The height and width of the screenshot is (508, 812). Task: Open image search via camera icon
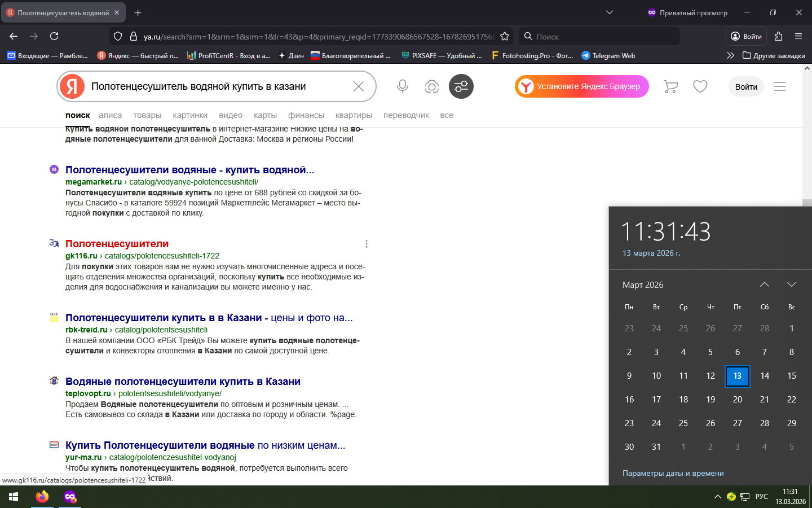click(432, 86)
